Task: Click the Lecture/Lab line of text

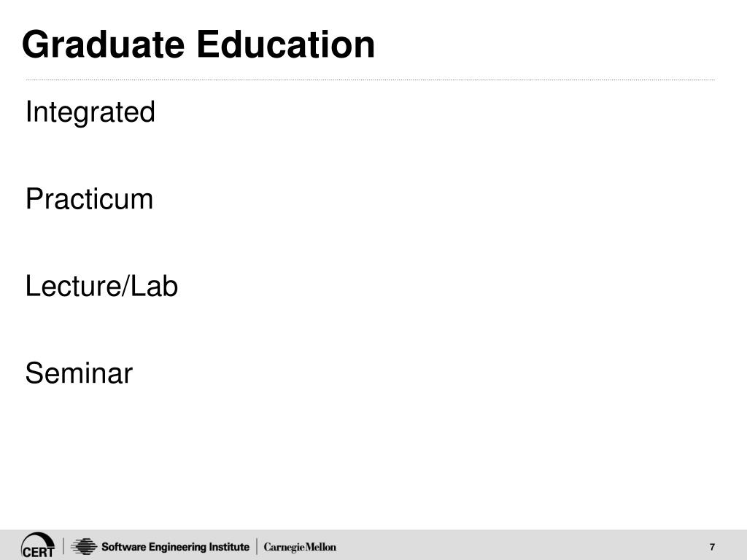Action: pyautogui.click(x=101, y=286)
